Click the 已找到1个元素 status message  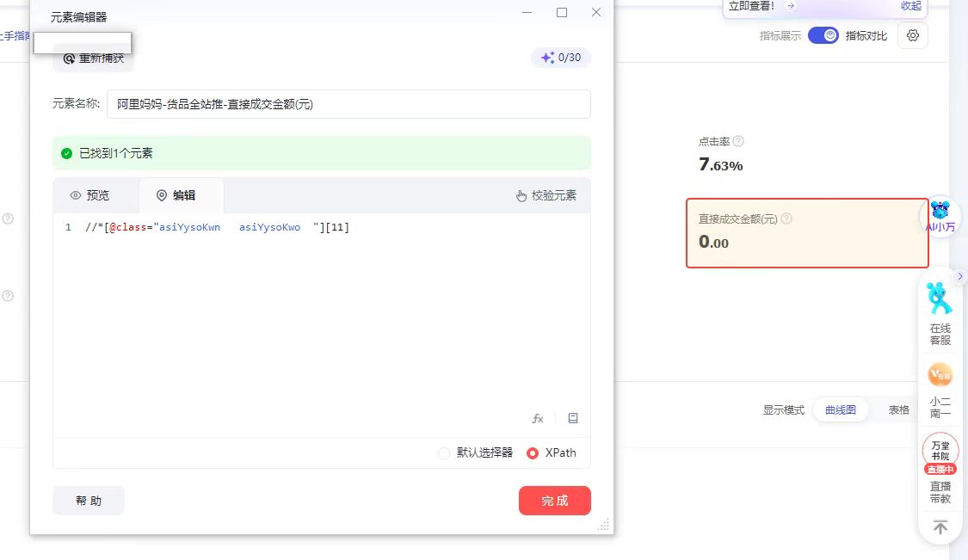(x=116, y=153)
